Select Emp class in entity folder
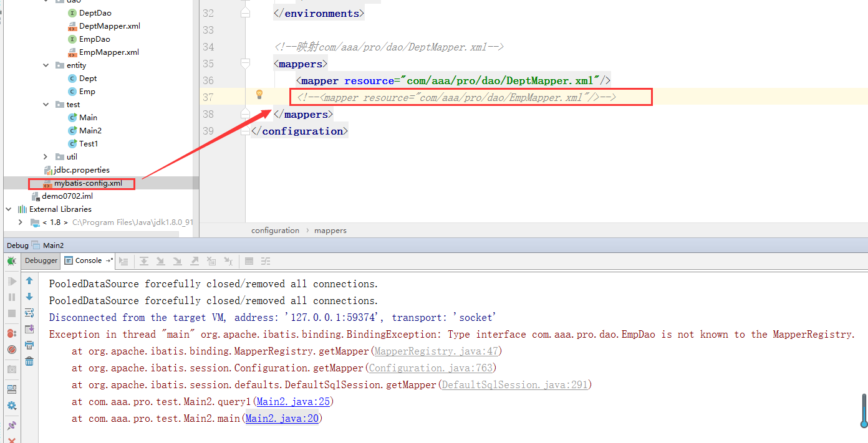Viewport: 868px width, 443px height. tap(87, 92)
